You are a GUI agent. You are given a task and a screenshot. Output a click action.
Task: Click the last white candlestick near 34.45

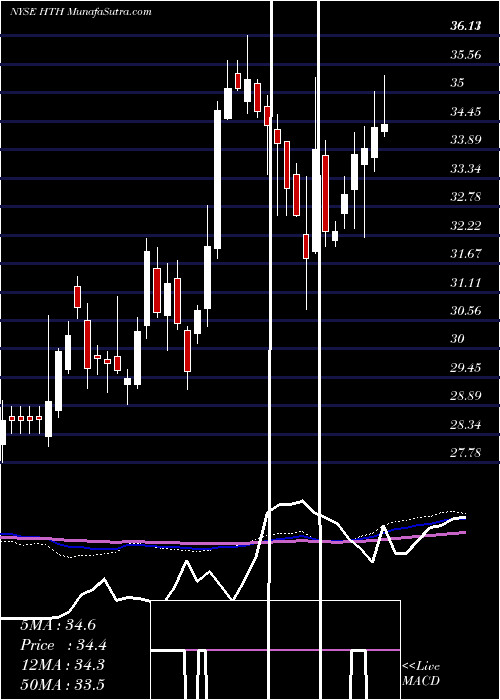[x=384, y=128]
